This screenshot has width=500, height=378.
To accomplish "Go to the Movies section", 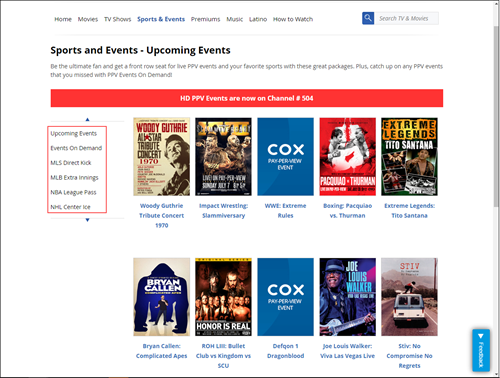I will (88, 19).
